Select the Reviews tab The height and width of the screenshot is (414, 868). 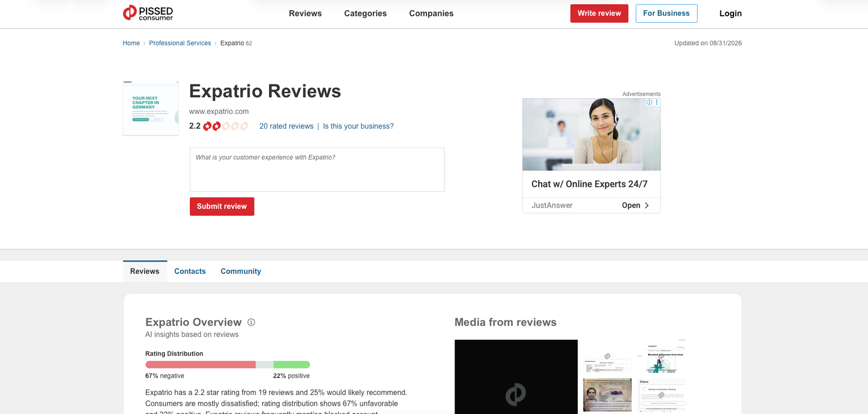point(145,271)
